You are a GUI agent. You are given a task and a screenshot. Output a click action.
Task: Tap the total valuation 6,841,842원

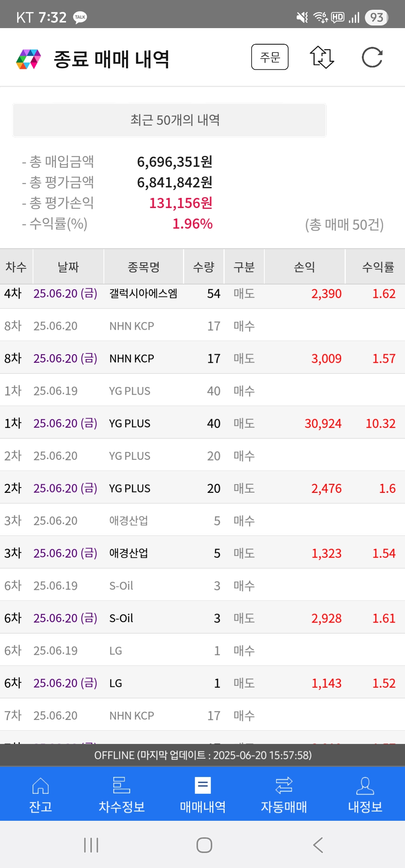[175, 183]
